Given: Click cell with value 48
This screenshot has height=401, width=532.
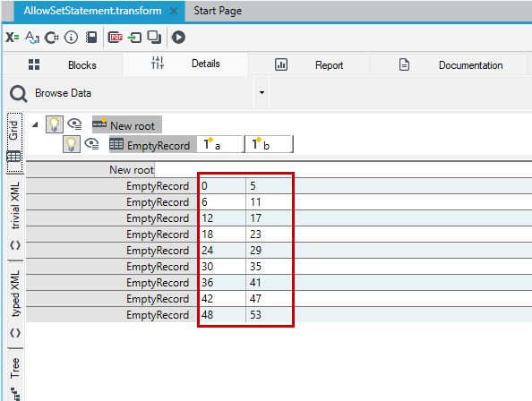Looking at the screenshot, I should click(x=222, y=314).
